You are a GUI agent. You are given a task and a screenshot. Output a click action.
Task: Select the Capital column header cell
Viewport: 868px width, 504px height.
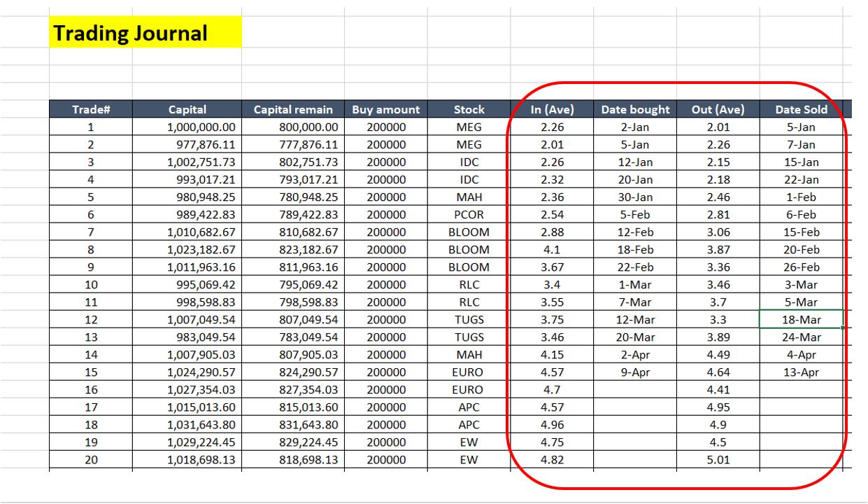pos(185,109)
